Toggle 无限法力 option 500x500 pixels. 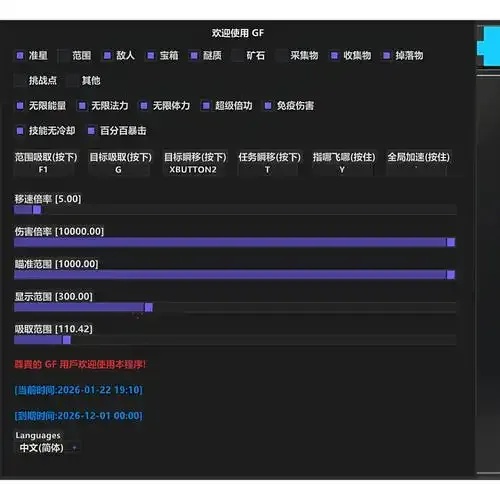point(82,106)
